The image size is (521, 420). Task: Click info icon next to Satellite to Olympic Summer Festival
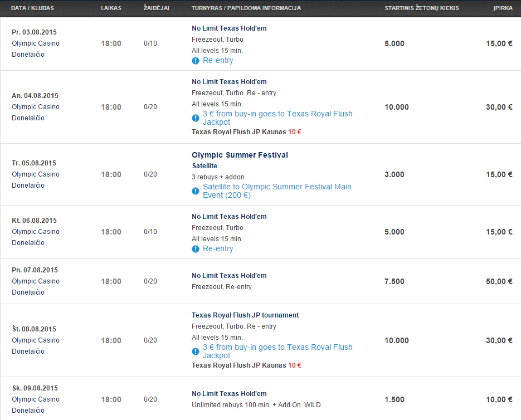[196, 191]
